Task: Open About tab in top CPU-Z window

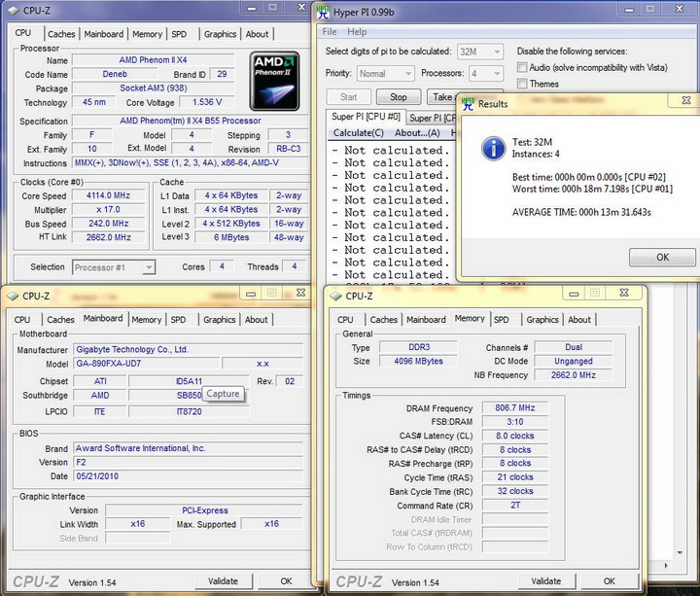Action: (x=257, y=34)
